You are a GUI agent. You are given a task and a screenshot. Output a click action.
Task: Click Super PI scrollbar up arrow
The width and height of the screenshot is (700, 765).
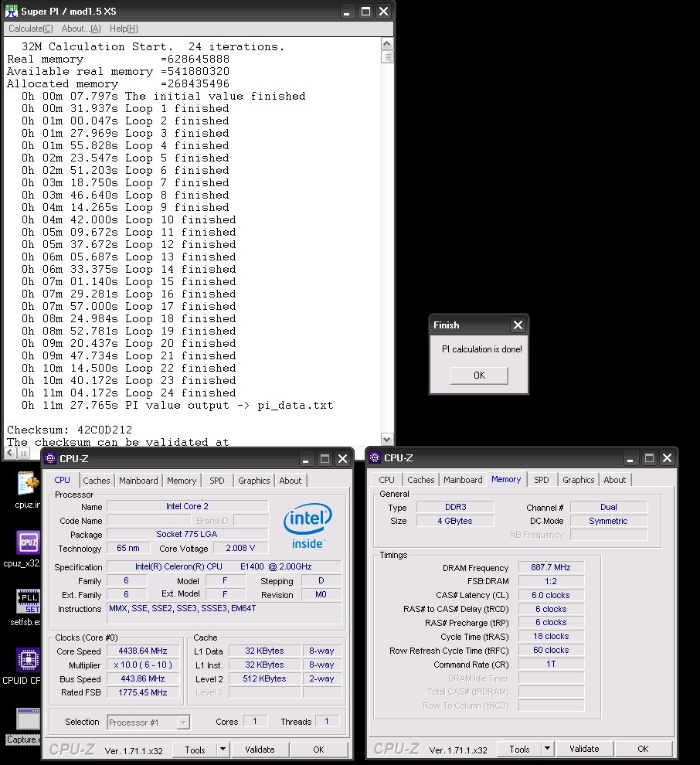(387, 44)
